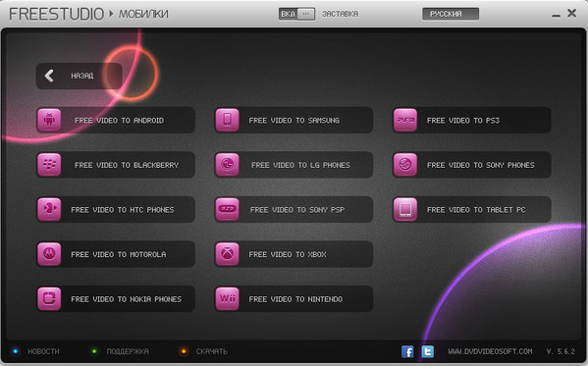
Task: Open Free Video to Samsung label
Action: [x=294, y=121]
